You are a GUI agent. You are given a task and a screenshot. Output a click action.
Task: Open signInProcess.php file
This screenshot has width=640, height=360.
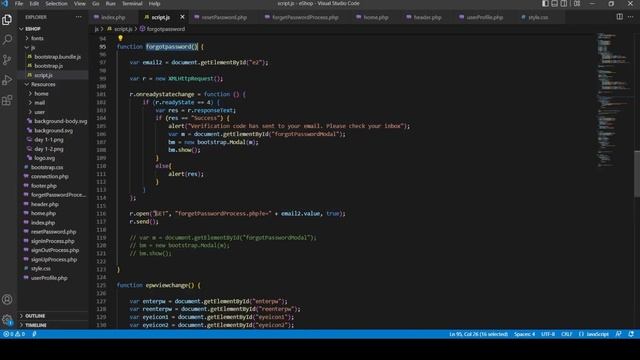53,241
